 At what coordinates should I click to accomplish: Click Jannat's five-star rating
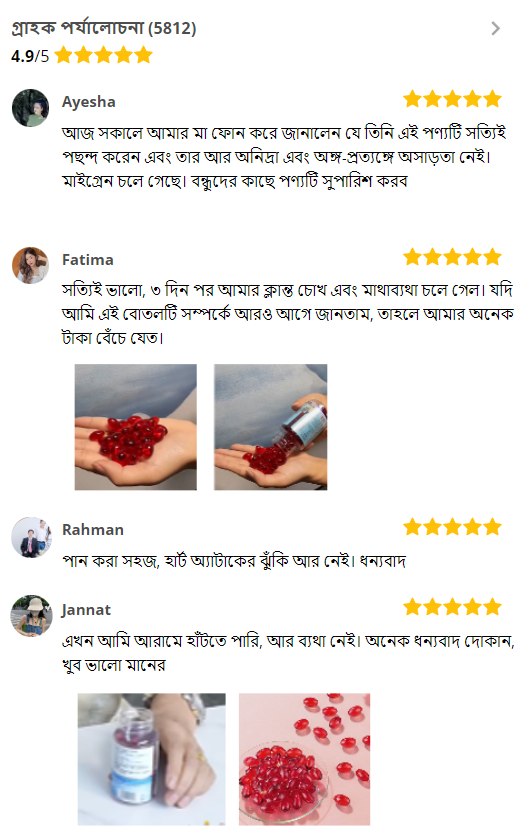click(x=452, y=607)
